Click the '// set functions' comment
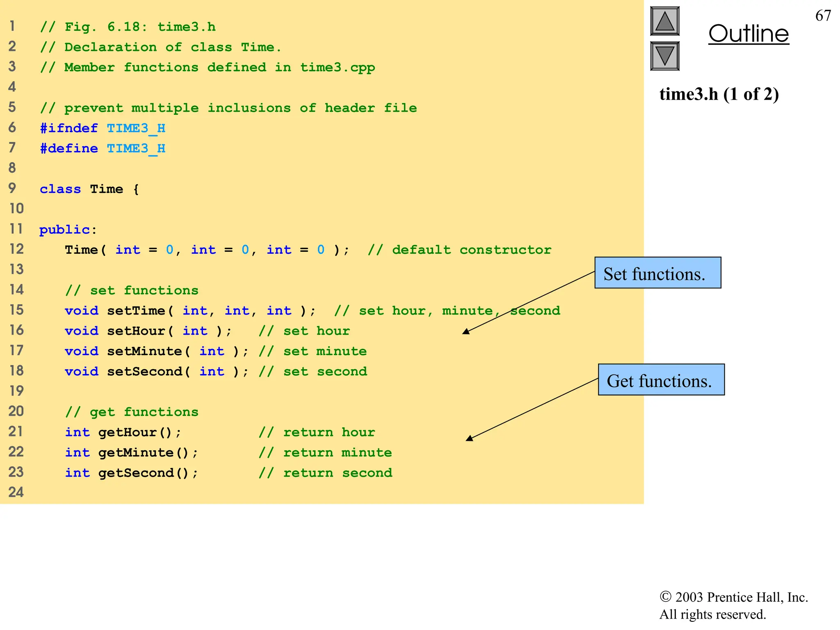 pyautogui.click(x=132, y=290)
